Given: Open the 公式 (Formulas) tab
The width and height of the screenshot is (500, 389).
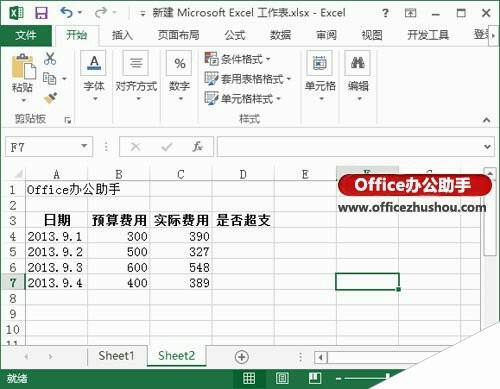Looking at the screenshot, I should click(235, 35).
